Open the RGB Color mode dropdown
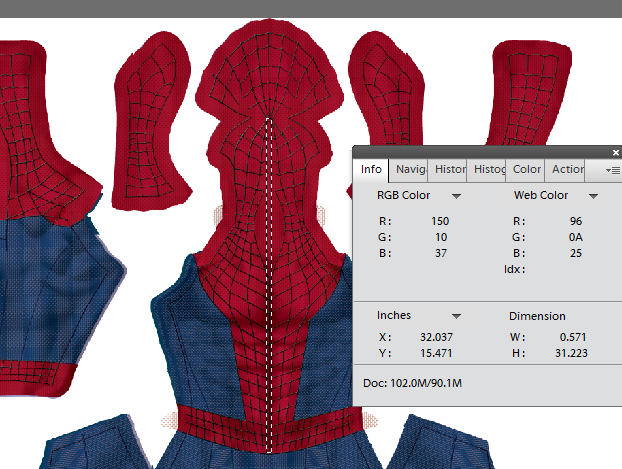 pyautogui.click(x=456, y=196)
